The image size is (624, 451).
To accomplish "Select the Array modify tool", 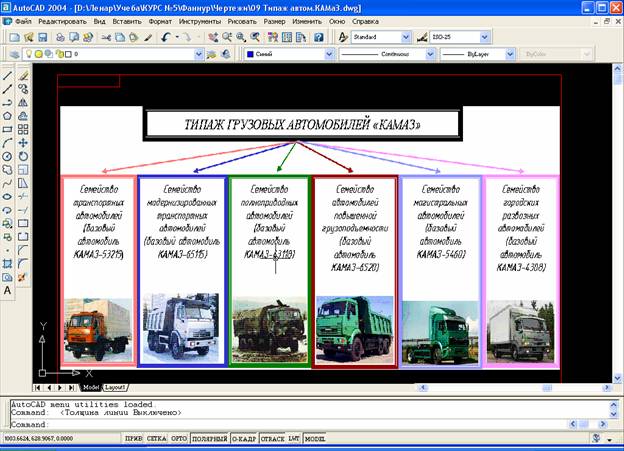I will pyautogui.click(x=23, y=129).
